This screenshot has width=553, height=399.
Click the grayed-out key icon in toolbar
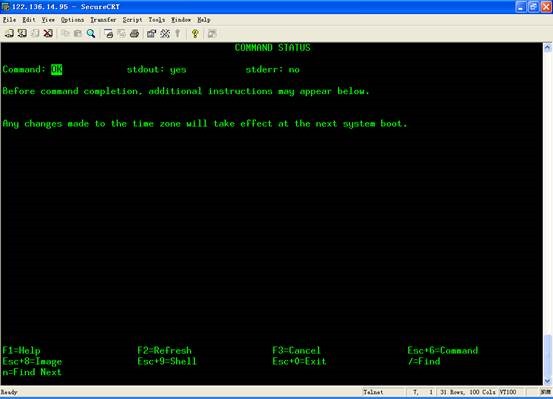[178, 34]
